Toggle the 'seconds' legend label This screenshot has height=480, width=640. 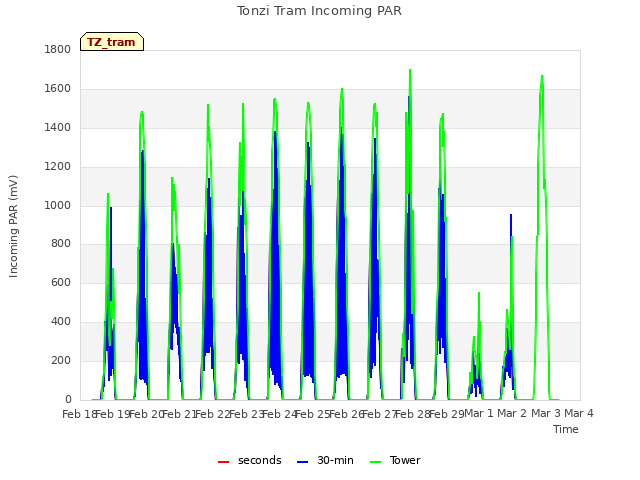(x=260, y=460)
